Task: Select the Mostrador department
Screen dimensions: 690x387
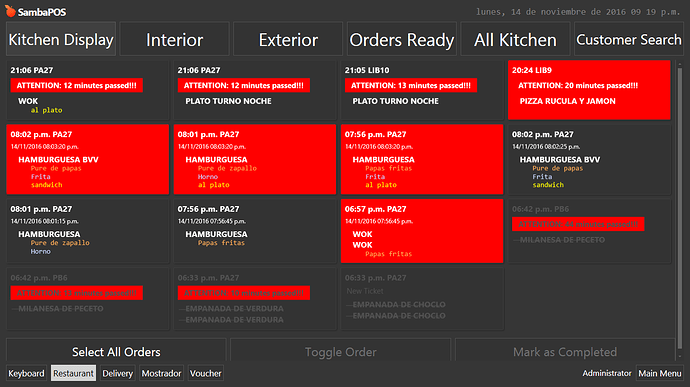Action: tap(161, 373)
